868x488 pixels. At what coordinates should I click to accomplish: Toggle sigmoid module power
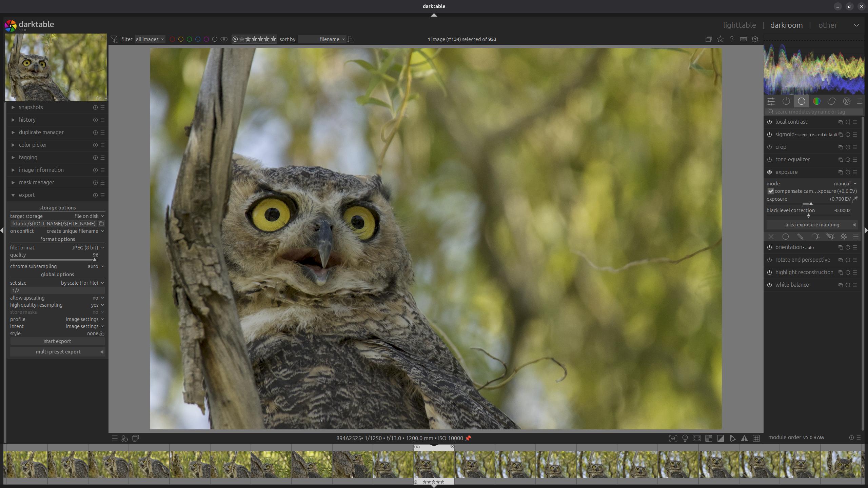769,135
